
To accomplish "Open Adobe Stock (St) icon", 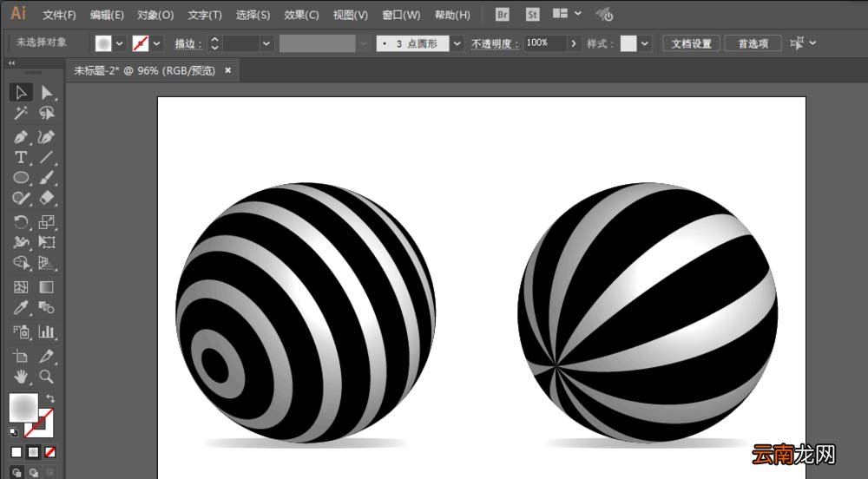I will (532, 15).
